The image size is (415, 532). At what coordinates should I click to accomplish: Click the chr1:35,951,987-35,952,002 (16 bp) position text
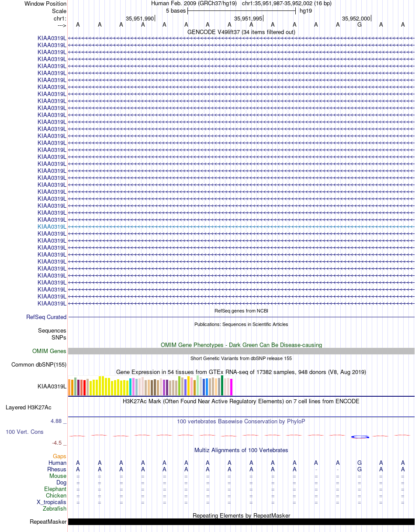pos(287,3)
